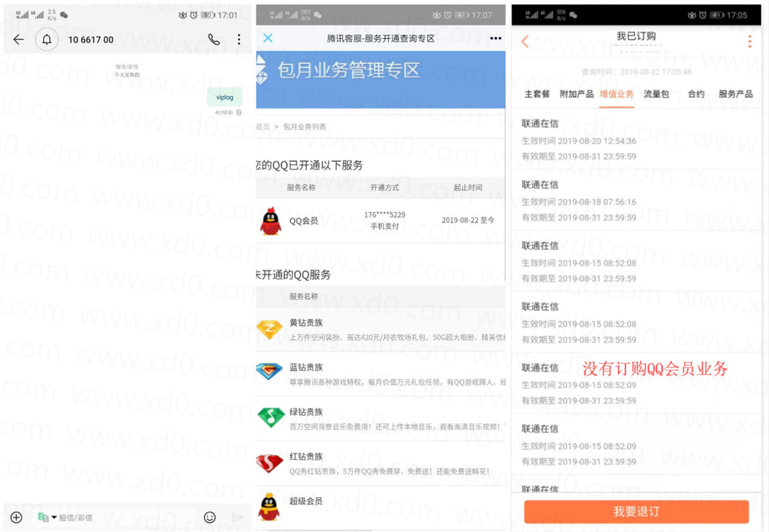Screen dimensions: 769x532
Task: Tap the 我要退订 unsubscribe button
Action: tap(636, 512)
